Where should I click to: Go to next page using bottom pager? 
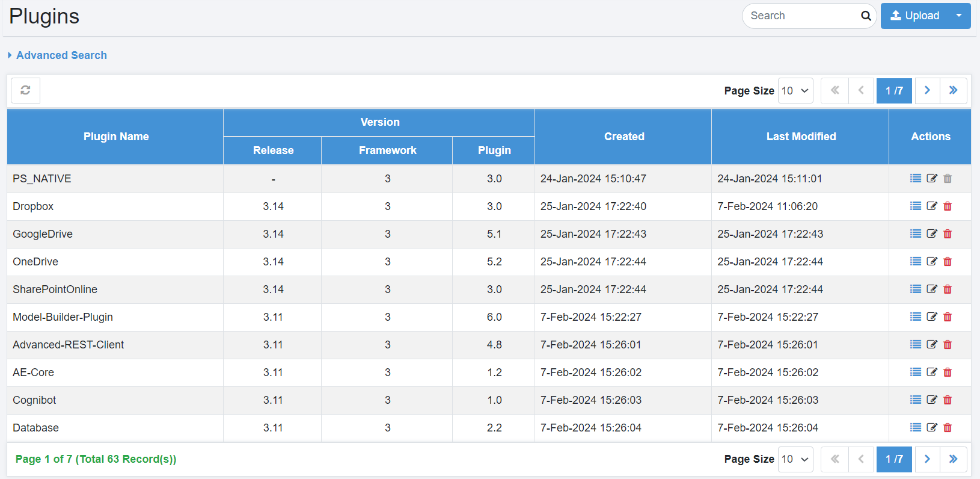927,459
